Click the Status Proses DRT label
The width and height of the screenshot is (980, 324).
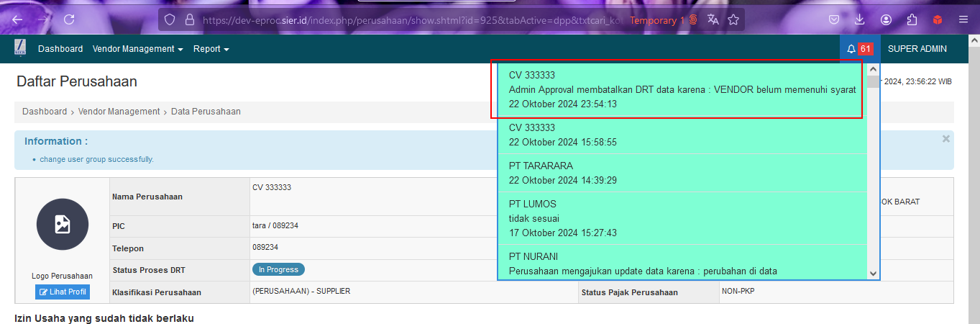[x=149, y=271]
